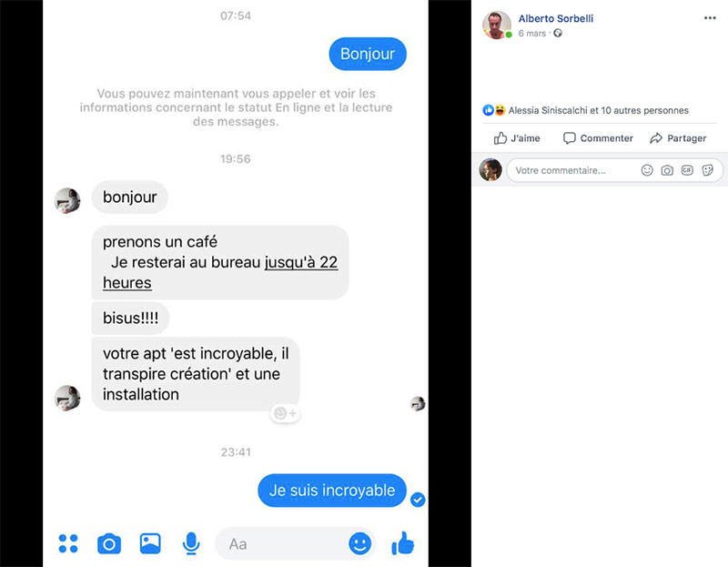Click the Commenter button

598,138
